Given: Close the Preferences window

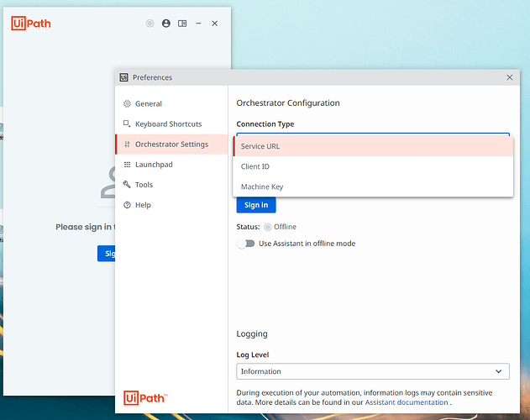Looking at the screenshot, I should (510, 77).
